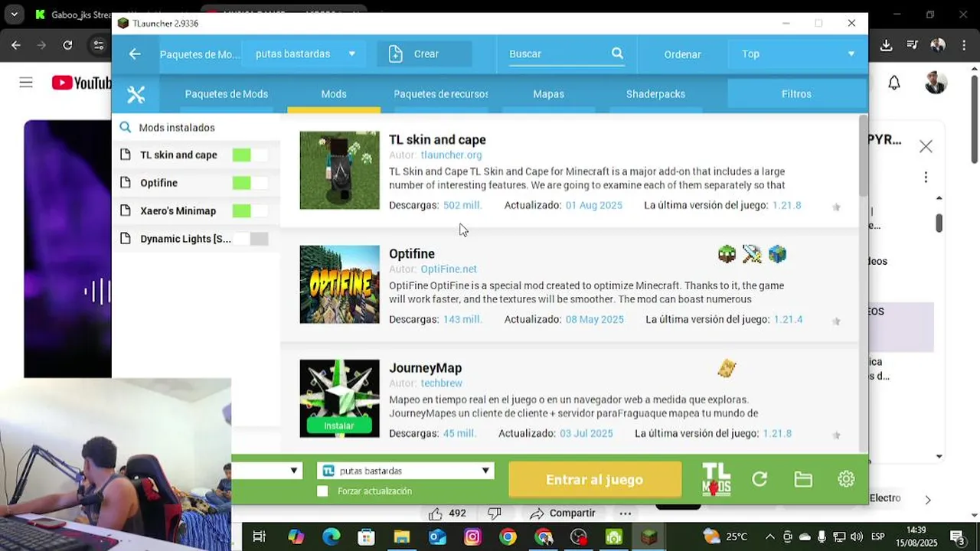Select Xaero's Minimap in installed list
The height and width of the screenshot is (551, 980).
[178, 211]
